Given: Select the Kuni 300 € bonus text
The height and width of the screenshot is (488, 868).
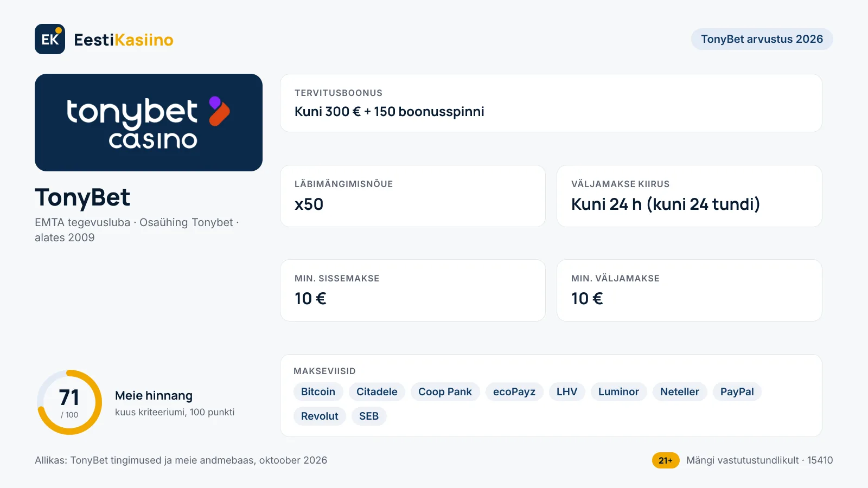Looking at the screenshot, I should [x=390, y=112].
